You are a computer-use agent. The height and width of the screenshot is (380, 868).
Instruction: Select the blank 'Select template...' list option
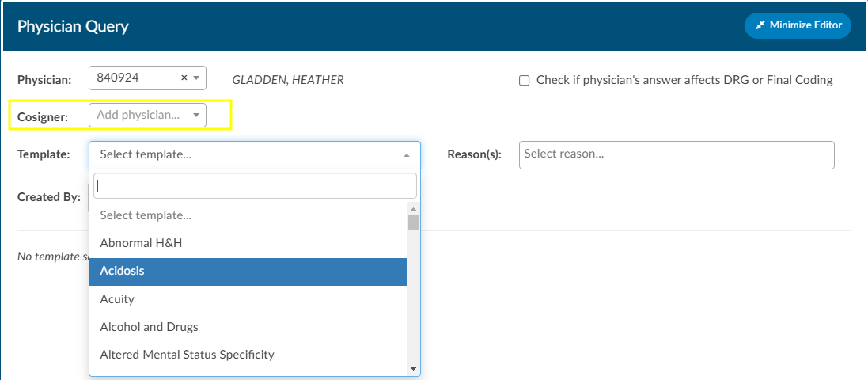(x=248, y=215)
